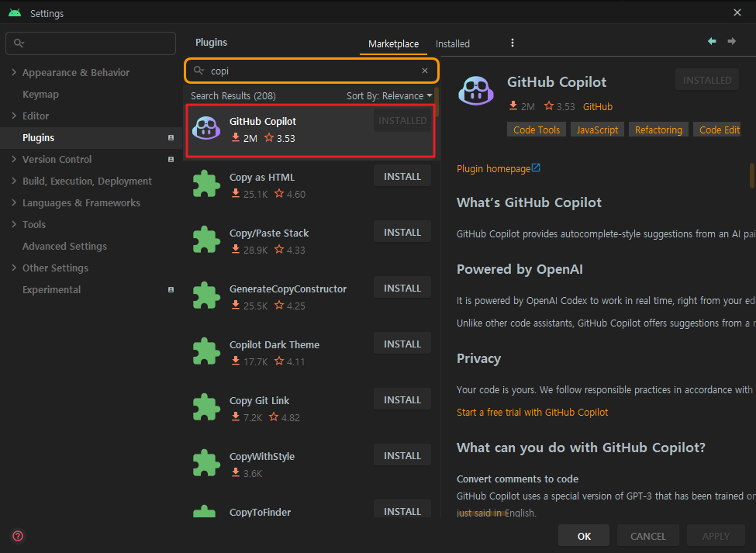Click the help question mark icon
Image resolution: width=756 pixels, height=553 pixels.
18,536
